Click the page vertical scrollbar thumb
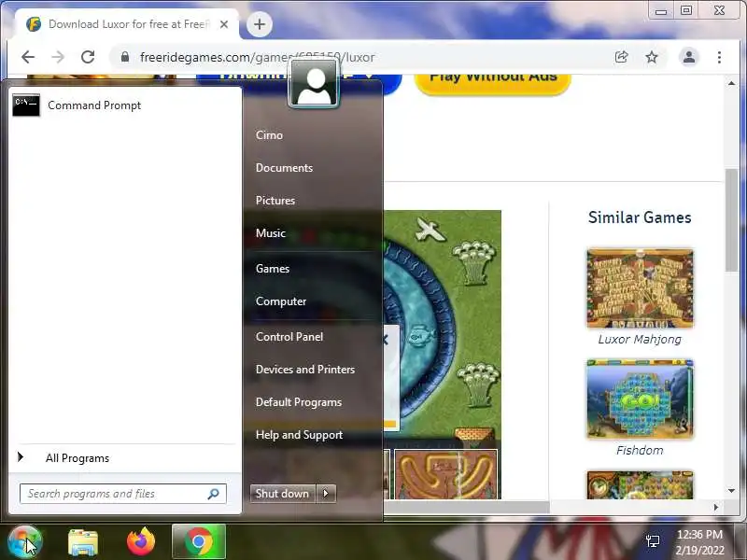The image size is (747, 560). tap(731, 220)
